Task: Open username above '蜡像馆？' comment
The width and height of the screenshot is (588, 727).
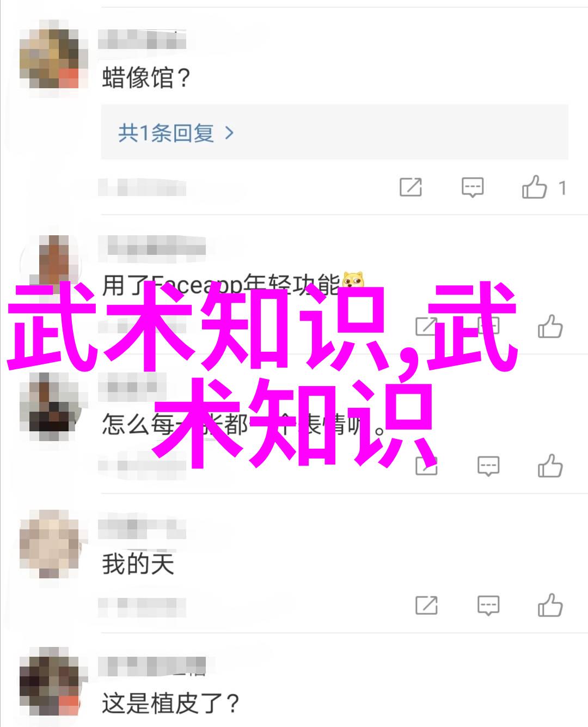Action: (142, 40)
